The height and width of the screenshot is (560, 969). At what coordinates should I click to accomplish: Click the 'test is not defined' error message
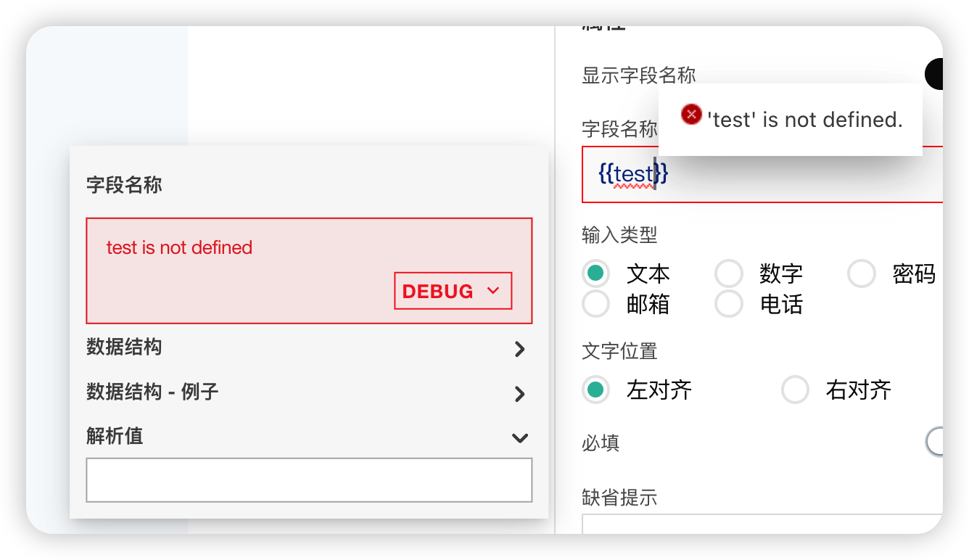(179, 247)
